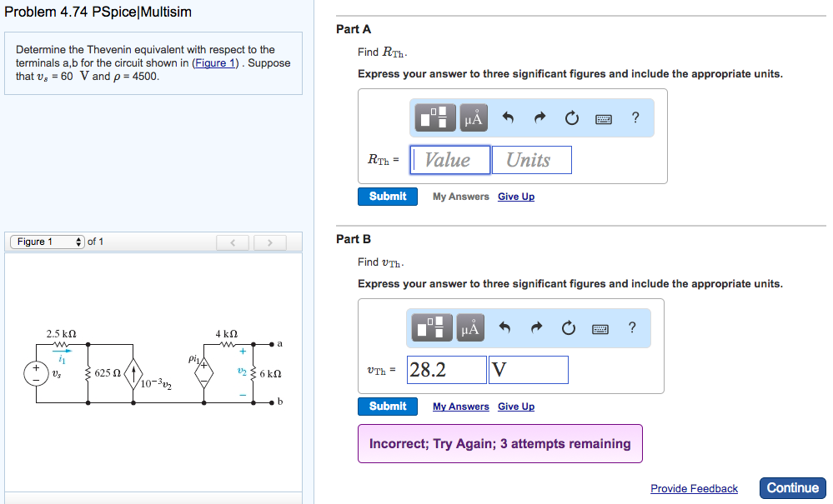833x504 pixels.
Task: Undo last entry in Part B toolbar
Action: click(504, 327)
